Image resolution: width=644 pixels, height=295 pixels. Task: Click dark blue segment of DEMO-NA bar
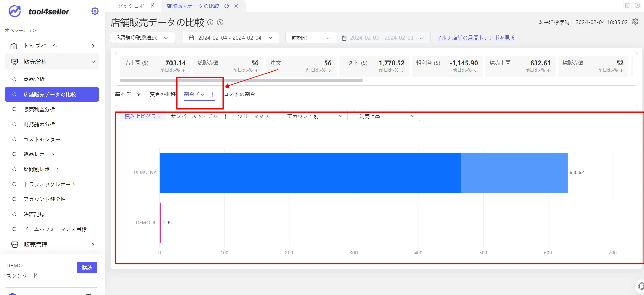310,173
